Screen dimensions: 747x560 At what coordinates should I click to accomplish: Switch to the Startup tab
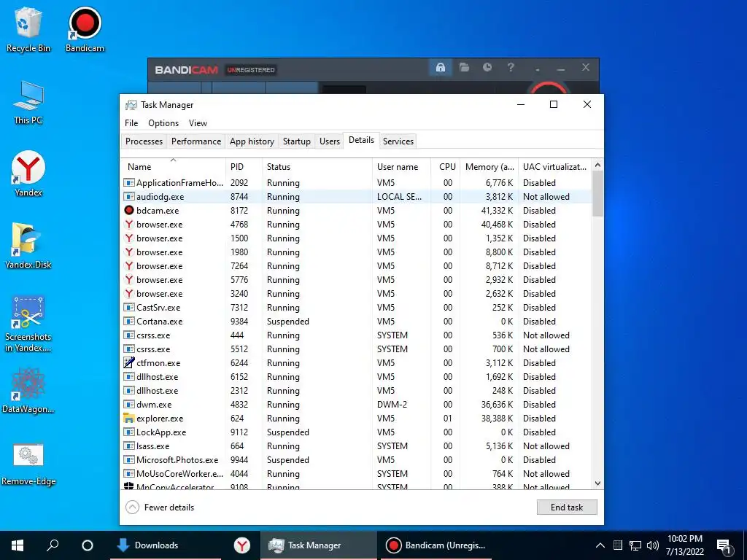[296, 141]
